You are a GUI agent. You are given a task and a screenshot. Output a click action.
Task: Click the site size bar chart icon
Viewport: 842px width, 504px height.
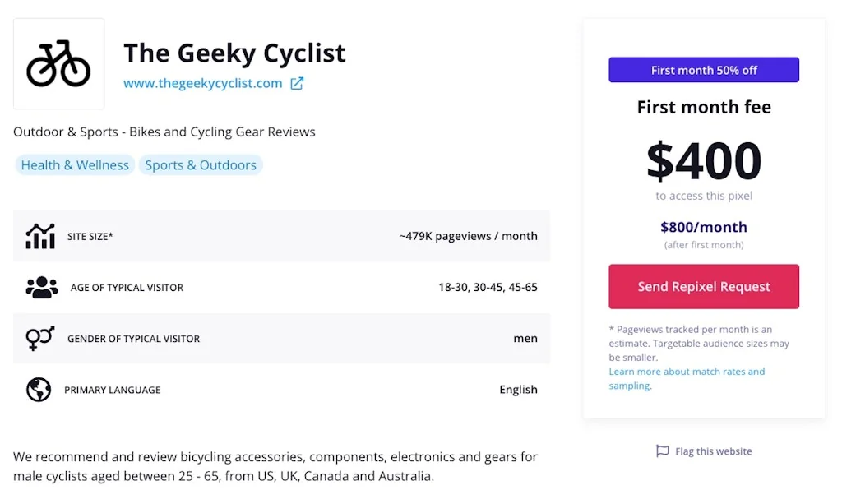[40, 236]
